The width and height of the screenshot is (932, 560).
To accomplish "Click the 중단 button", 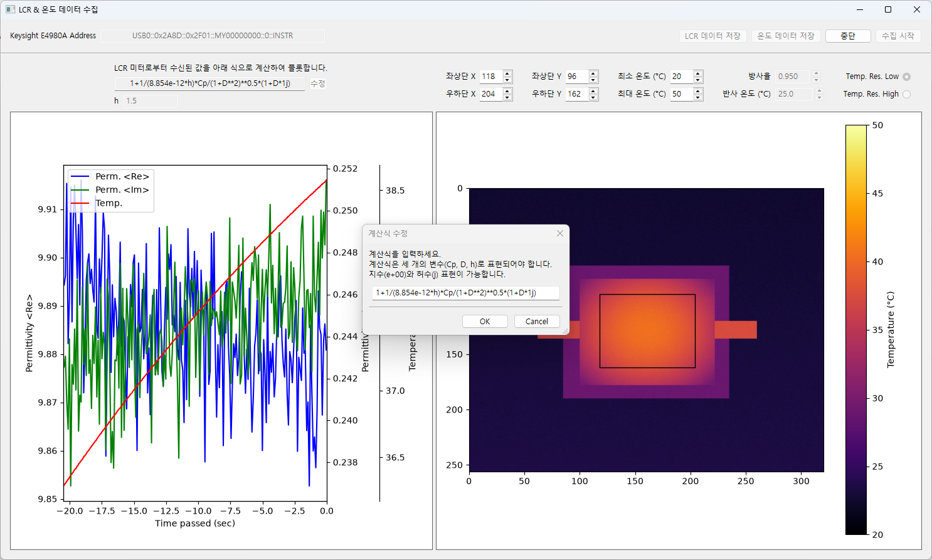I will (848, 36).
